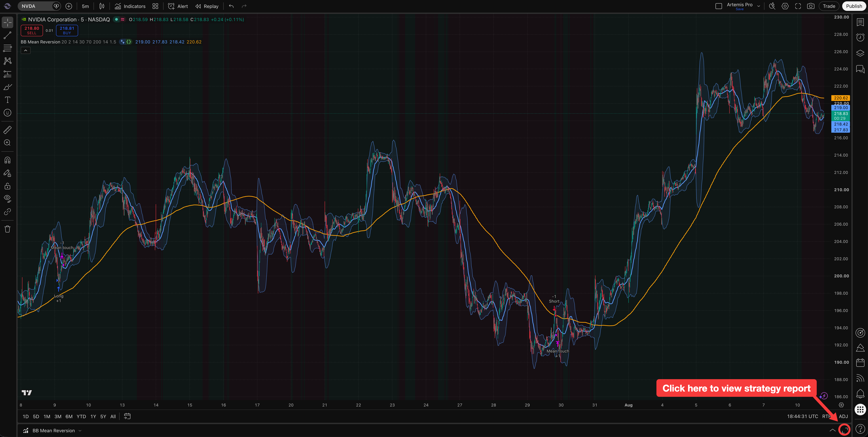Open the Fibonacci/Gann tools group

click(x=7, y=48)
